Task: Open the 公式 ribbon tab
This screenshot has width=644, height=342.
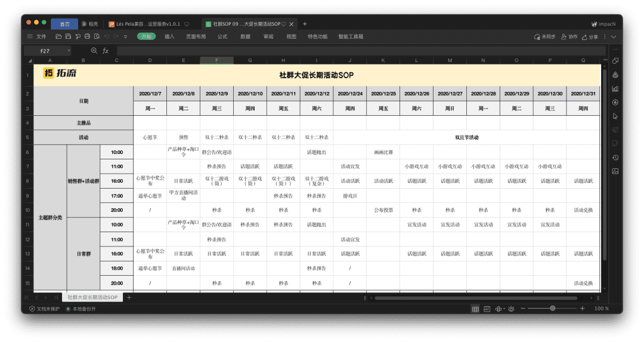Action: click(222, 36)
